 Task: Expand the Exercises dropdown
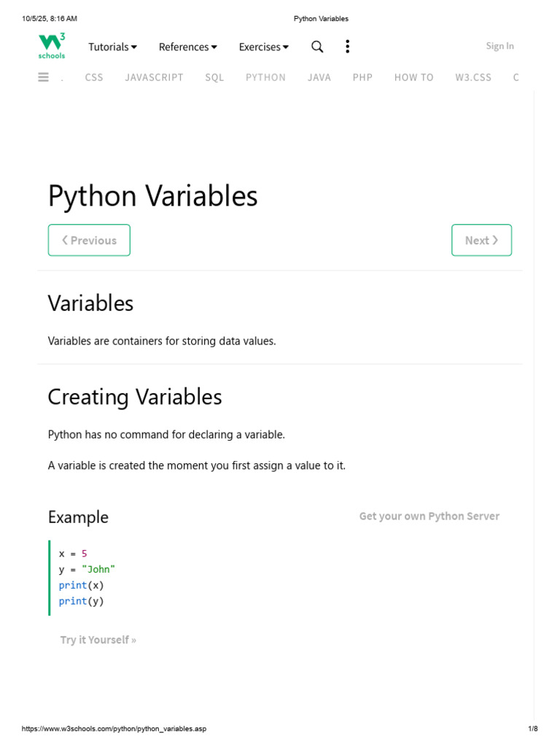(264, 47)
